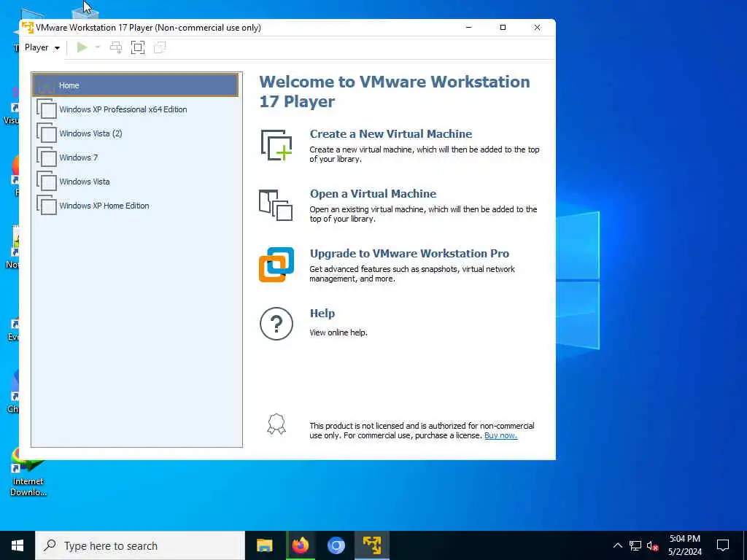Click the VM icon beside Windows 7
Screen dimensions: 747x560
pos(47,157)
